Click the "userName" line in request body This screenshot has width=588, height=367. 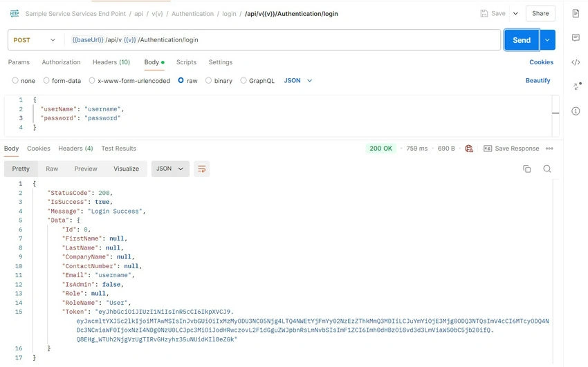click(82, 109)
